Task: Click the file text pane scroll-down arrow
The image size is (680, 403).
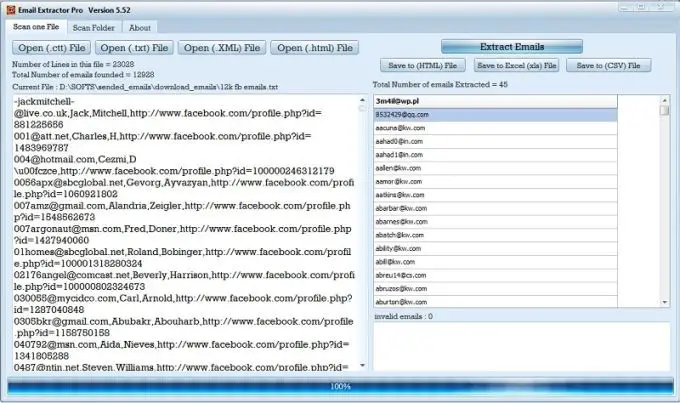Action: [x=363, y=366]
